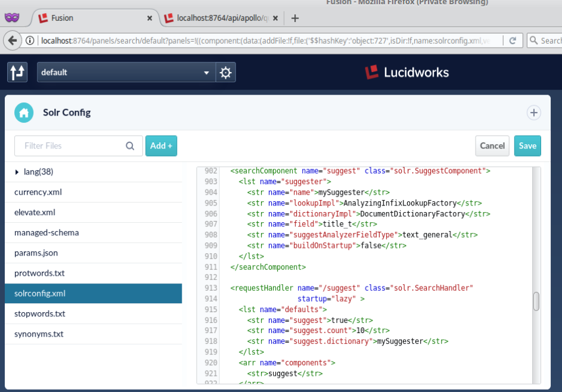562x392 pixels.
Task: Click the Cancel button
Action: tap(492, 146)
